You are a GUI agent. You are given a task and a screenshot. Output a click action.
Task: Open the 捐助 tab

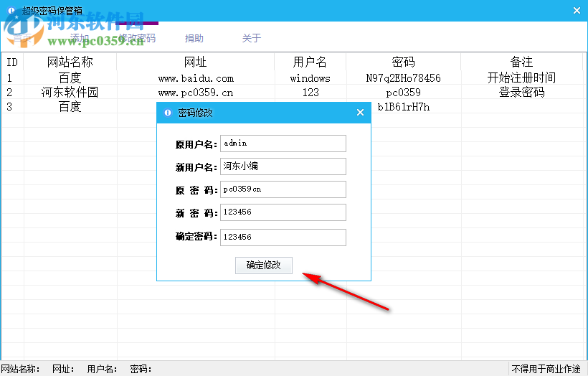194,38
